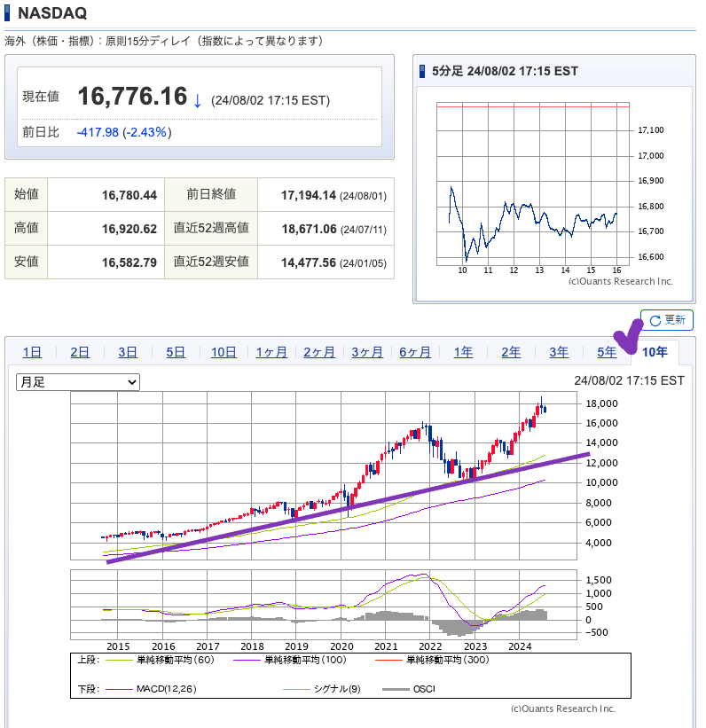
Task: Switch chart to 6ヶ月 period
Action: [415, 352]
